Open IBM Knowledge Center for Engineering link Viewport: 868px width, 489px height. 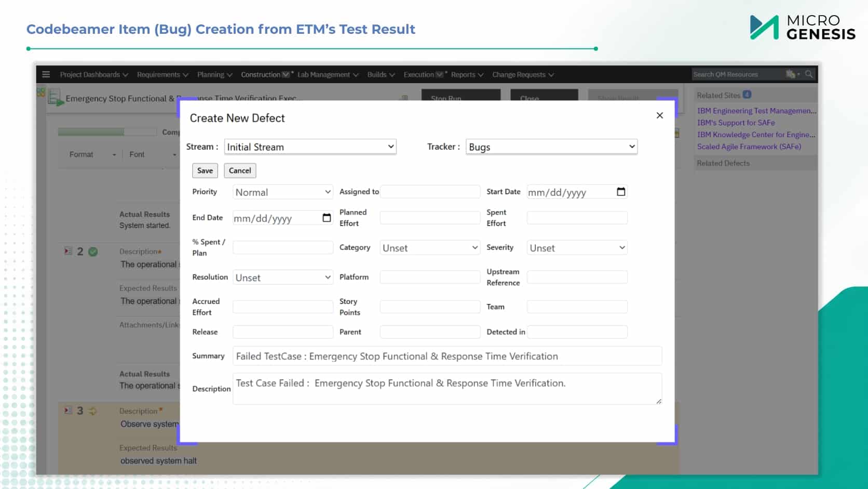(756, 135)
